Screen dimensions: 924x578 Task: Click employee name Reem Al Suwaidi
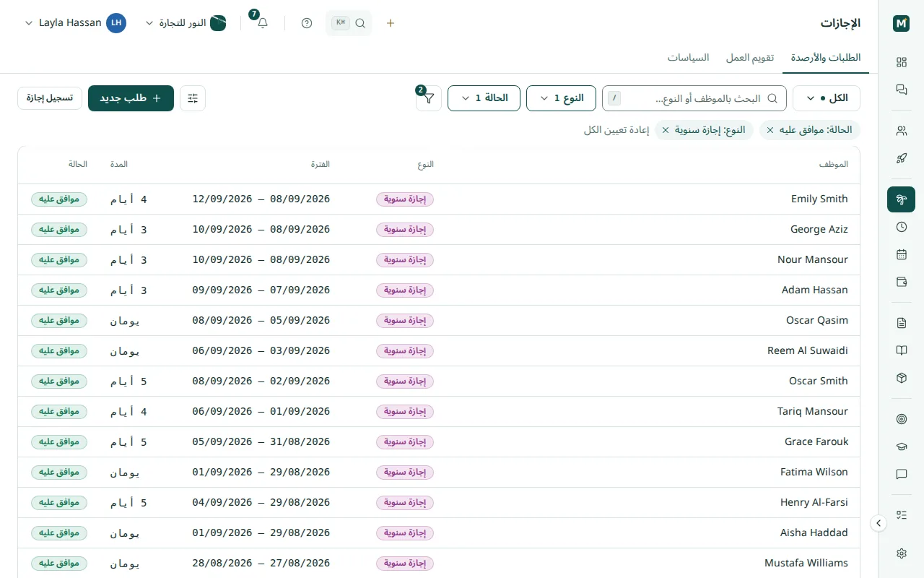808,351
